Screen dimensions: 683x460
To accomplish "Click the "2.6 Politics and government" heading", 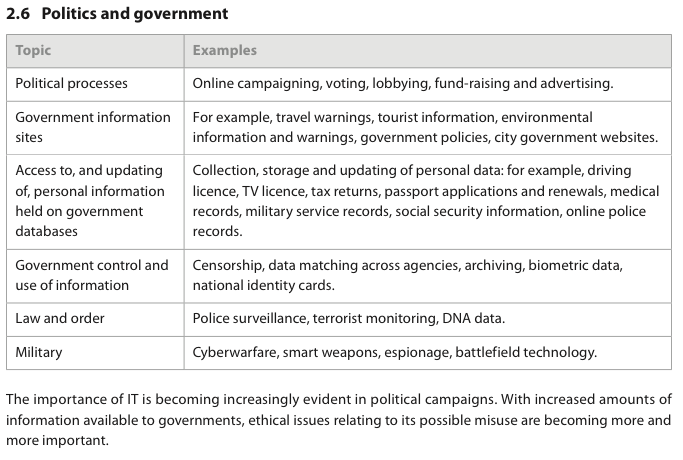I will click(x=117, y=14).
